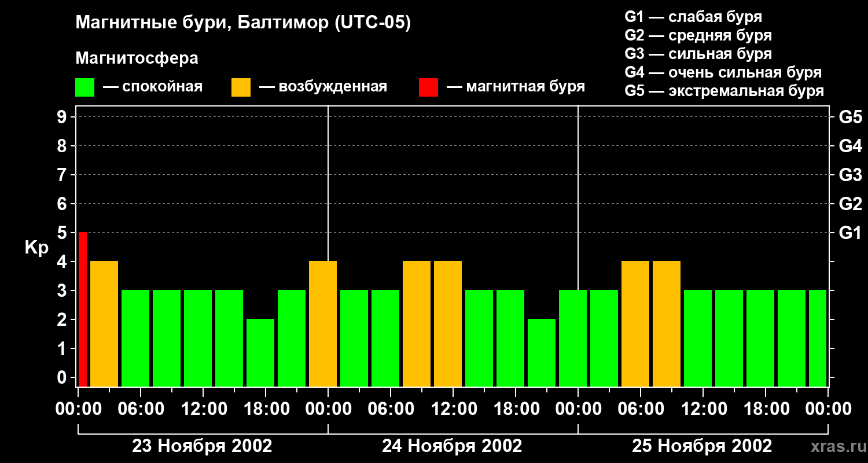This screenshot has height=463, width=868.
Task: Click the 'G1' label on the right axis
Action: point(850,233)
